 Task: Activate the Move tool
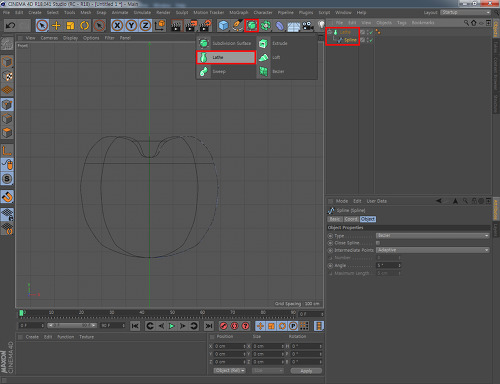[56, 25]
